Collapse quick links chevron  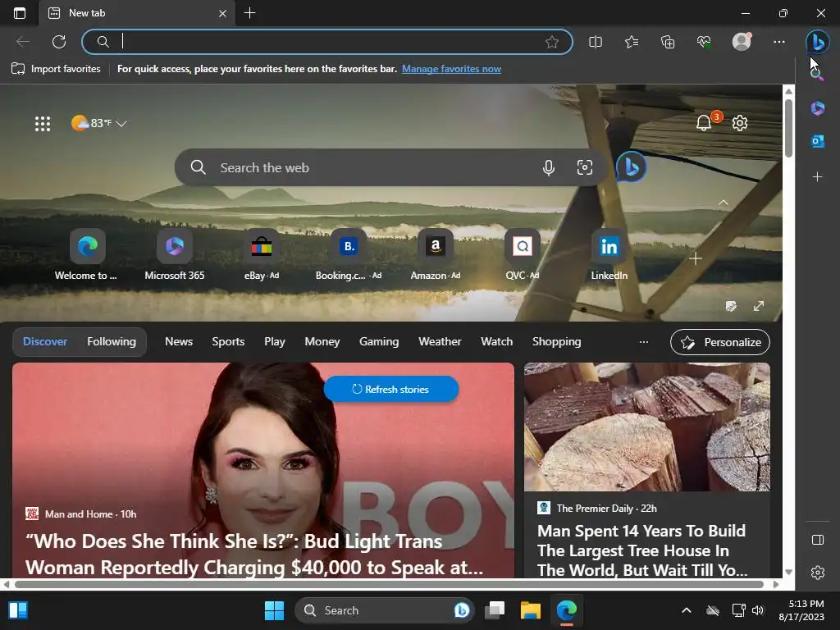(724, 203)
